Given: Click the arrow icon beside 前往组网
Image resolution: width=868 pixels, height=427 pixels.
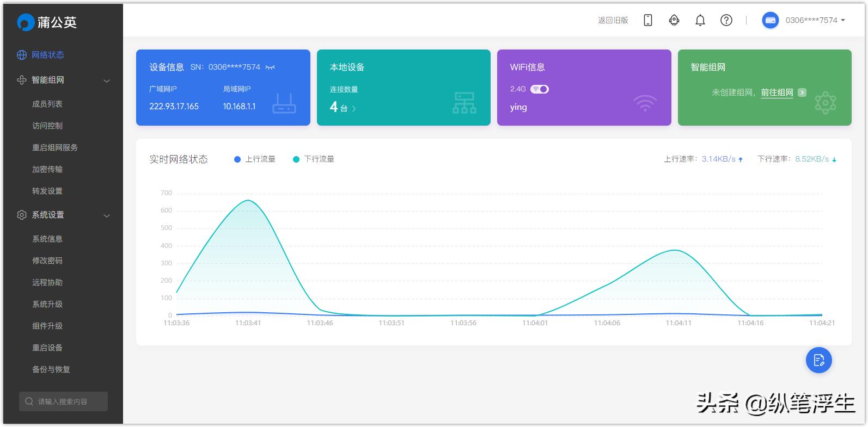Looking at the screenshot, I should point(802,92).
